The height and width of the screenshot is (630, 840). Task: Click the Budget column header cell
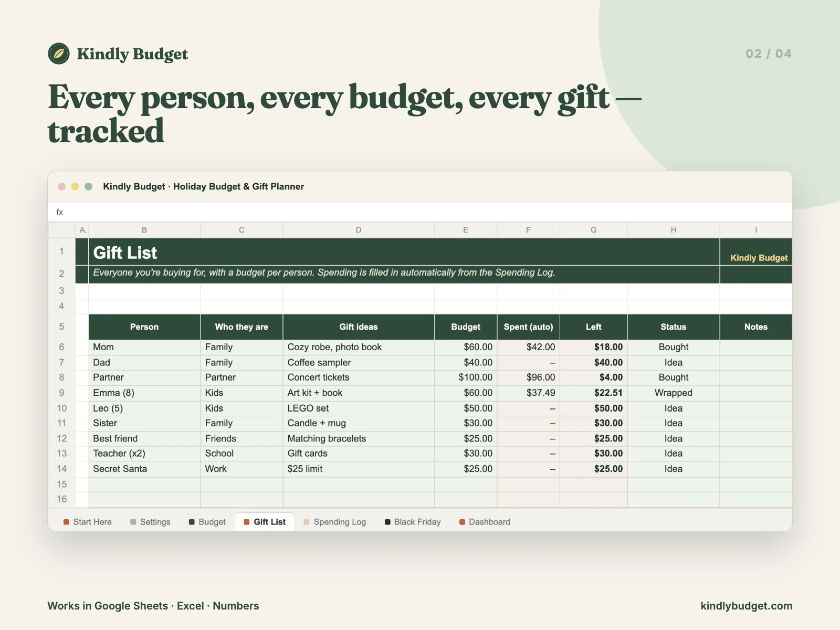(x=466, y=327)
